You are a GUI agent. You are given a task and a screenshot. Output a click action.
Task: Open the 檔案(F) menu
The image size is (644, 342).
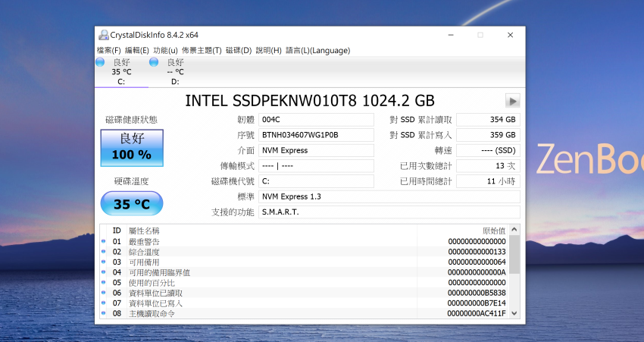click(109, 51)
